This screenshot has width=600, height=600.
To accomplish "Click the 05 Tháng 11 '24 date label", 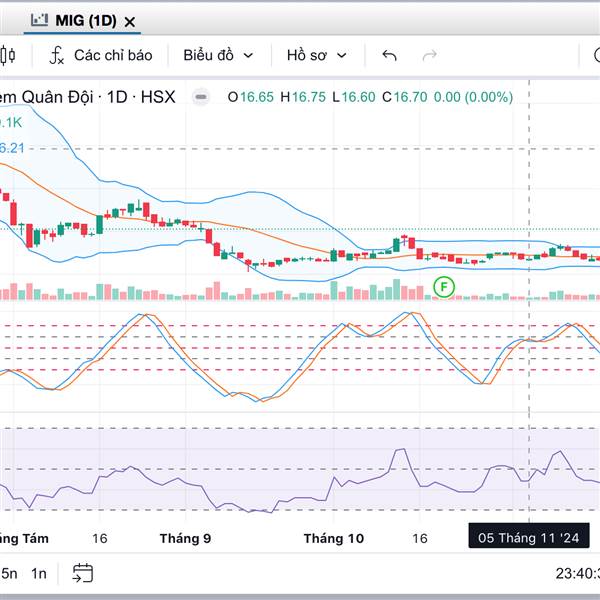I will [528, 538].
